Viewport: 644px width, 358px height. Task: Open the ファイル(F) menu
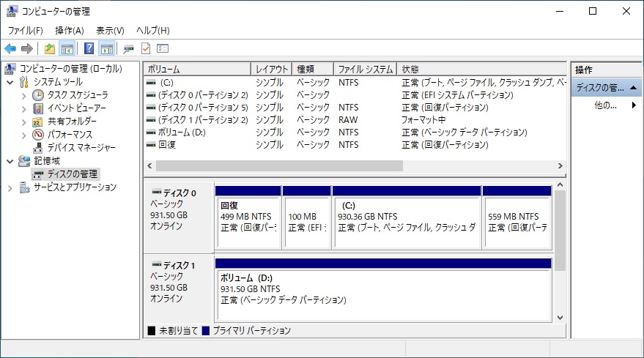click(x=26, y=30)
